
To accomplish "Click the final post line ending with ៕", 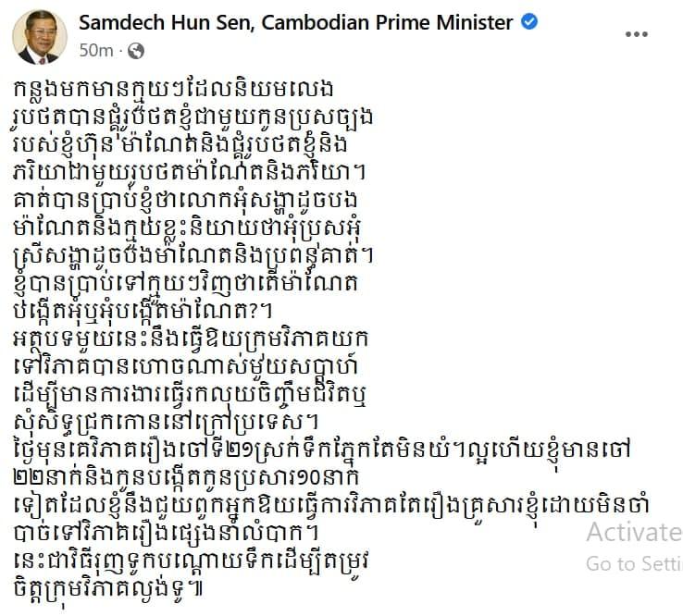I will click(x=108, y=588).
